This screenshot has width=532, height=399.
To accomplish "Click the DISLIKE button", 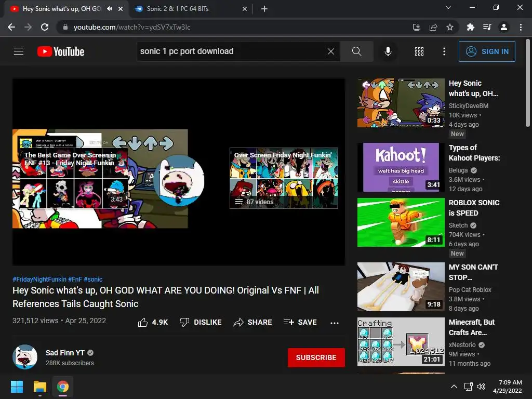I will (201, 322).
